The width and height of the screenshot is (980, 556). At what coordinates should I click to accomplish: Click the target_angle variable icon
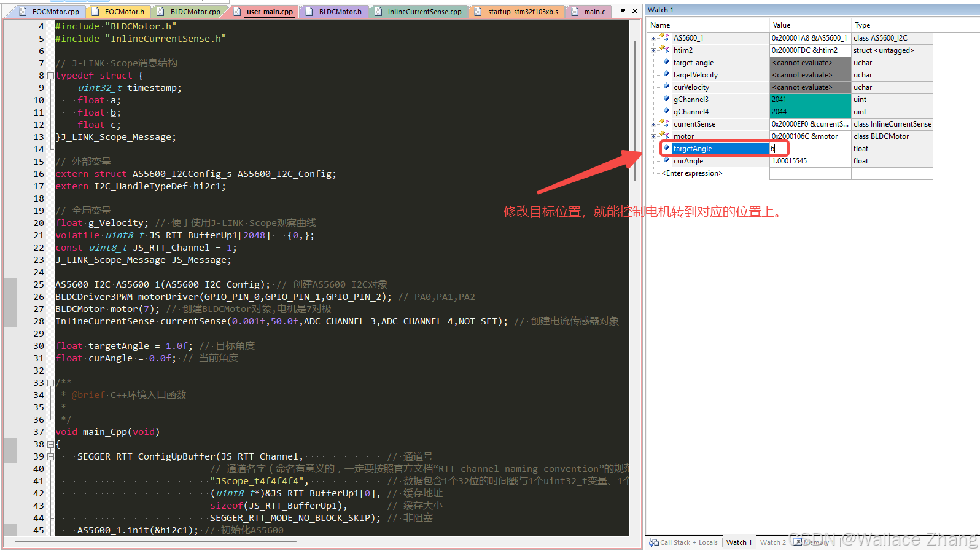click(666, 62)
